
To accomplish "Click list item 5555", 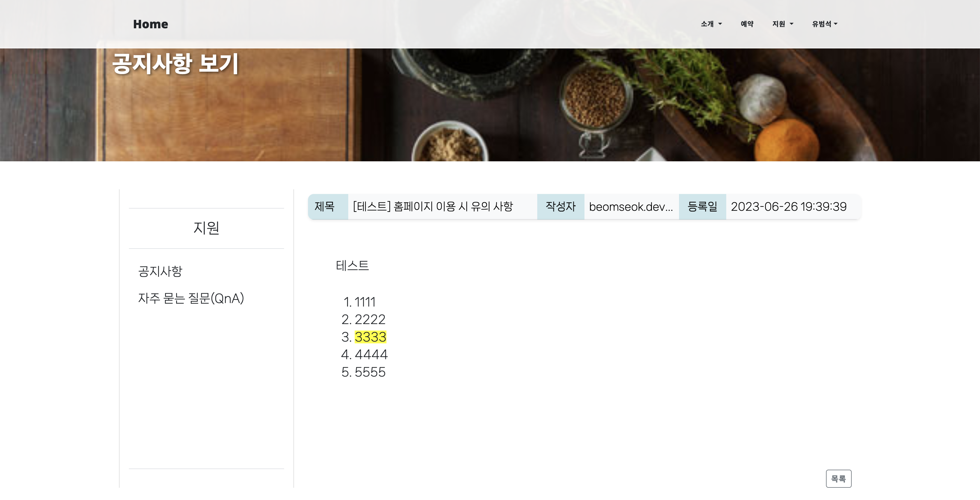I will click(370, 372).
